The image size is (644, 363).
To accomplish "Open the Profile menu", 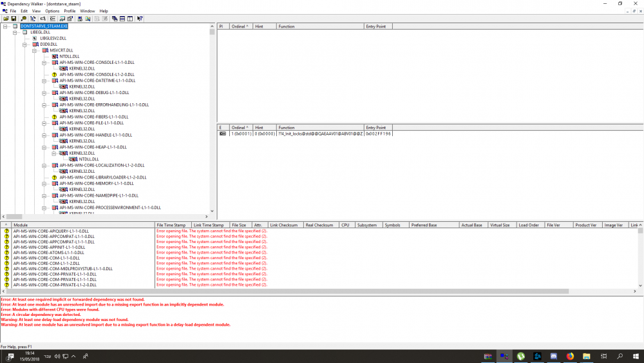I will [x=70, y=11].
